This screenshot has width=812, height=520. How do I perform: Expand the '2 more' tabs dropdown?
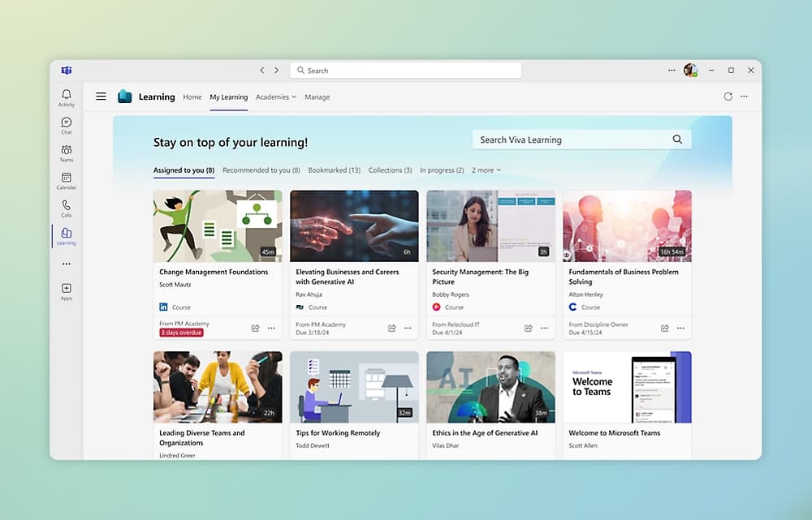click(x=486, y=170)
